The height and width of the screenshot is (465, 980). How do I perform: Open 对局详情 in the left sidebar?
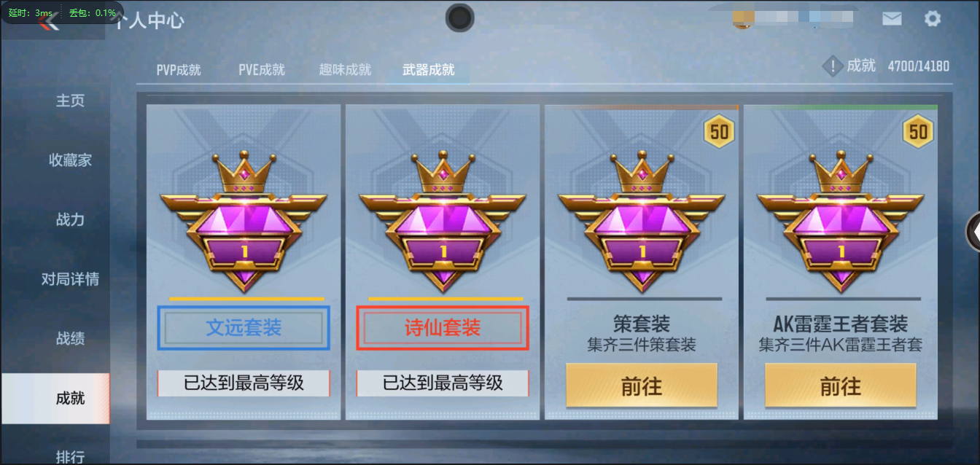click(x=70, y=279)
